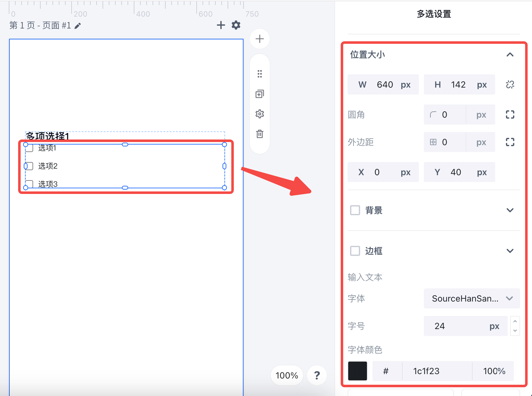Expand the 背景 section chevron
The width and height of the screenshot is (532, 396).
(x=510, y=210)
